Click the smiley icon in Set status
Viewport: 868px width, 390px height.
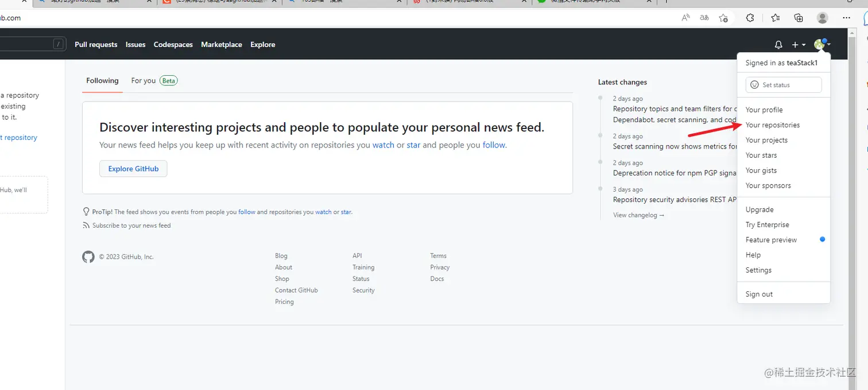pos(755,85)
